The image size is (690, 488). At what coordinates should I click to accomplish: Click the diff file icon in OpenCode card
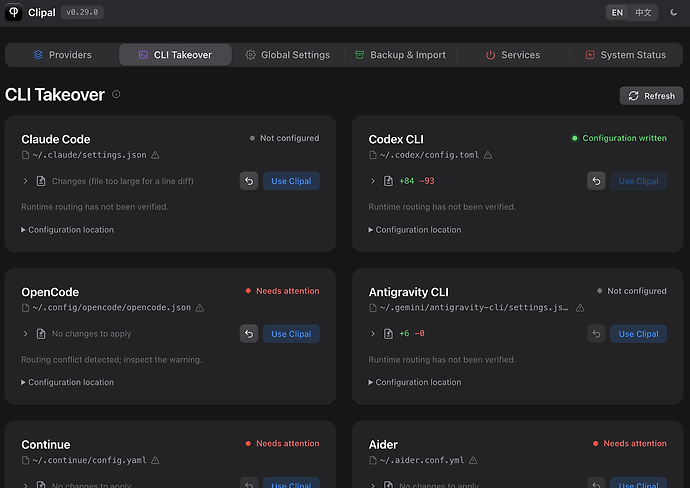pos(41,334)
